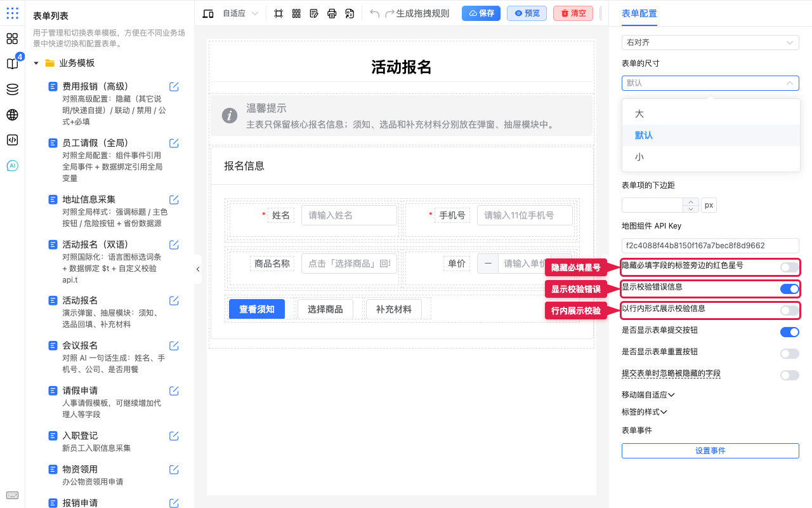812x508 pixels.
Task: Open the 右对齐 alignment dropdown
Action: click(710, 43)
